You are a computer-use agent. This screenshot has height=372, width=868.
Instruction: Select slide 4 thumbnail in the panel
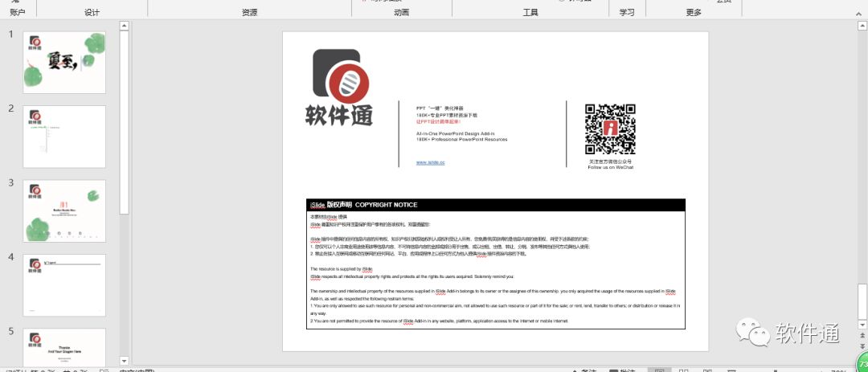64,285
